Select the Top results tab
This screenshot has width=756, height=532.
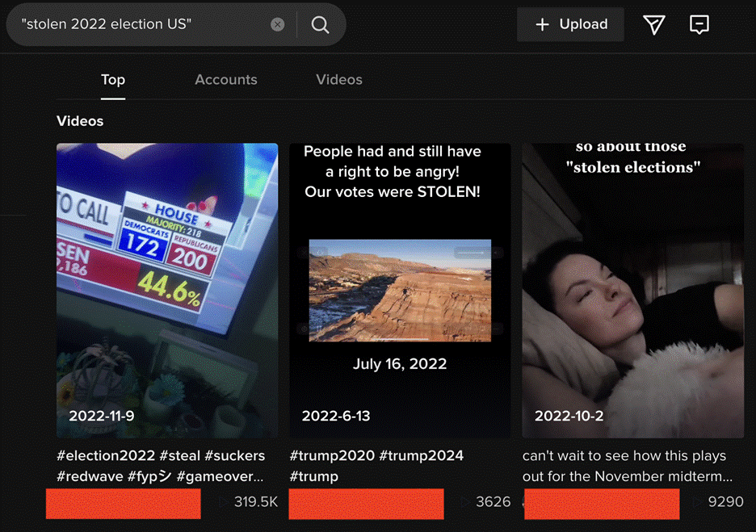click(113, 80)
